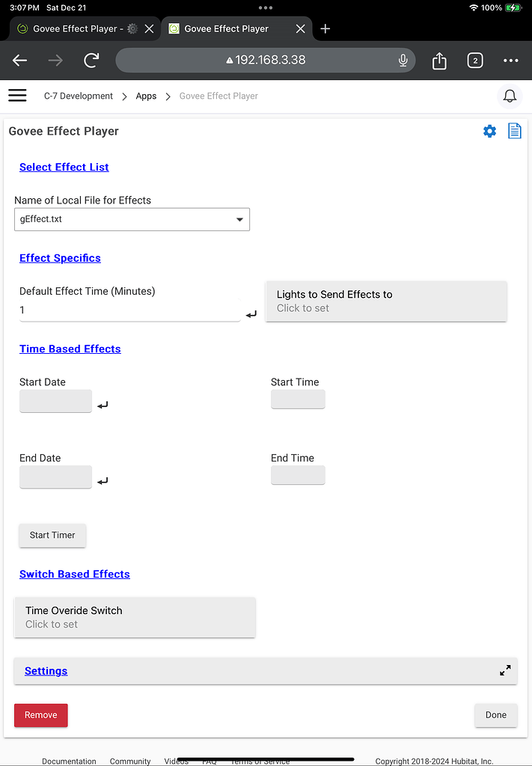Show all open tabs with the tabs icon
Viewport: 532px width, 766px height.
pos(475,61)
